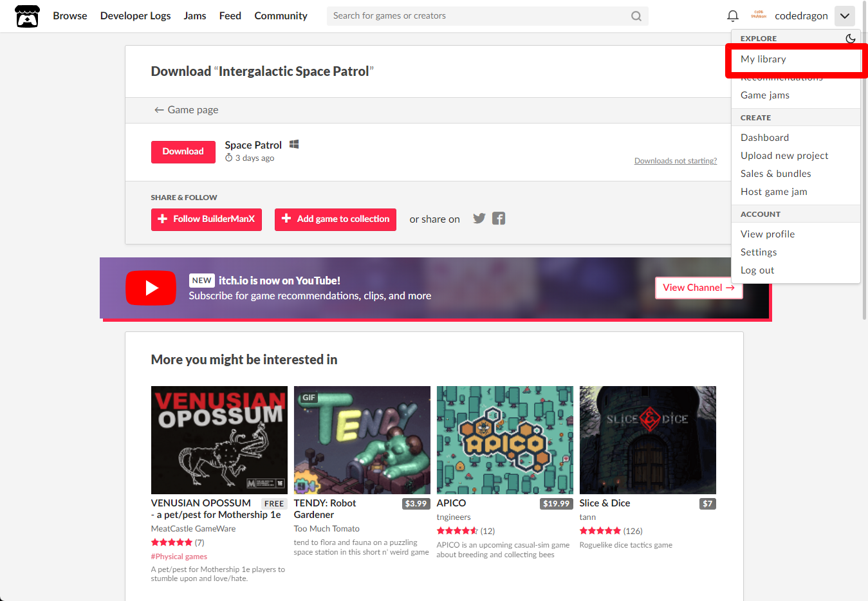
Task: Collapse the account dropdown arrow
Action: click(845, 16)
